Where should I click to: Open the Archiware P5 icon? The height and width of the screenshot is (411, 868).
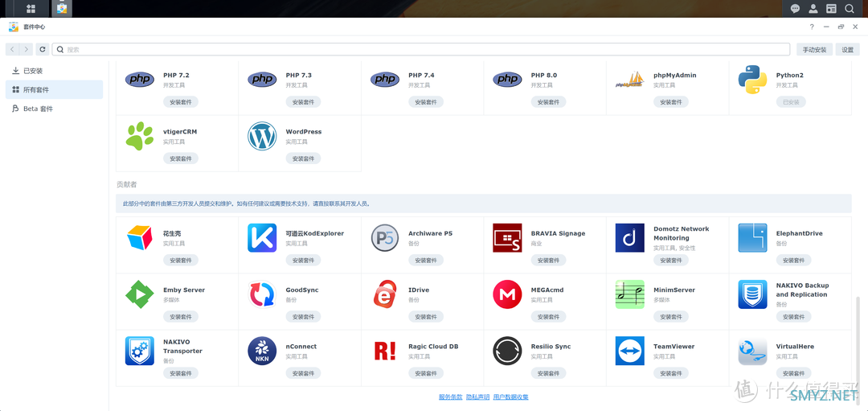click(x=385, y=237)
